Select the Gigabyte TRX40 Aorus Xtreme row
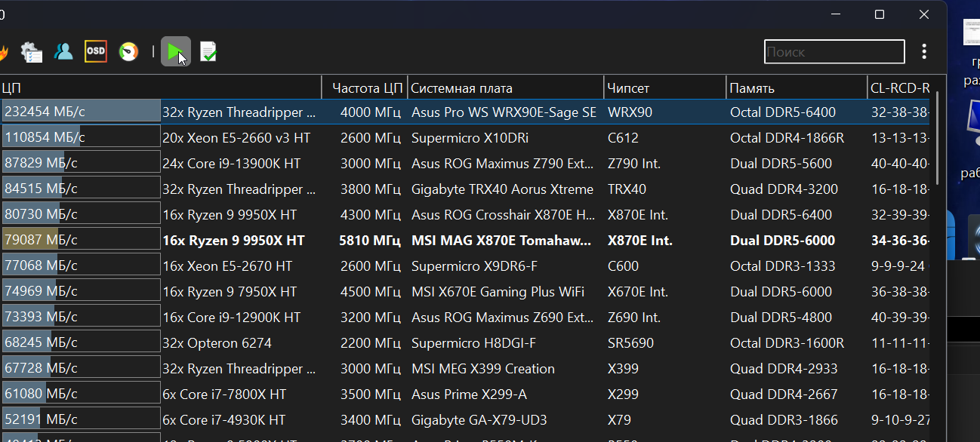The image size is (980, 442). [x=491, y=189]
